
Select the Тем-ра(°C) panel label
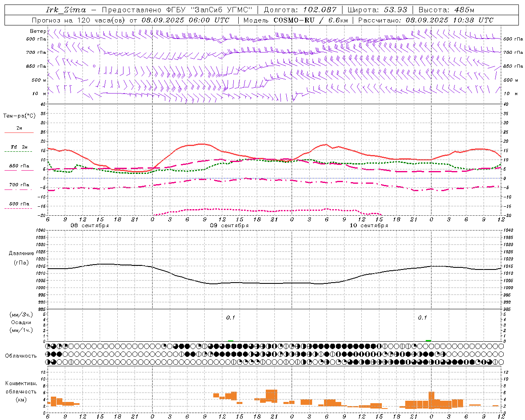[19, 116]
